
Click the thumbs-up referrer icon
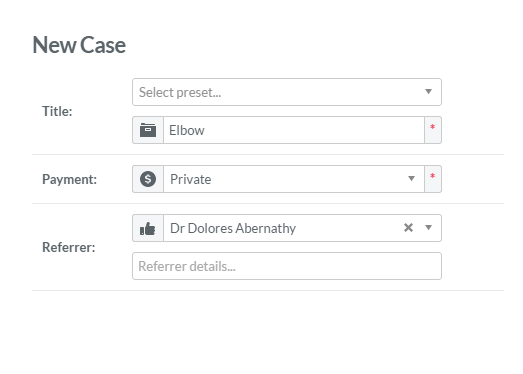(x=148, y=229)
